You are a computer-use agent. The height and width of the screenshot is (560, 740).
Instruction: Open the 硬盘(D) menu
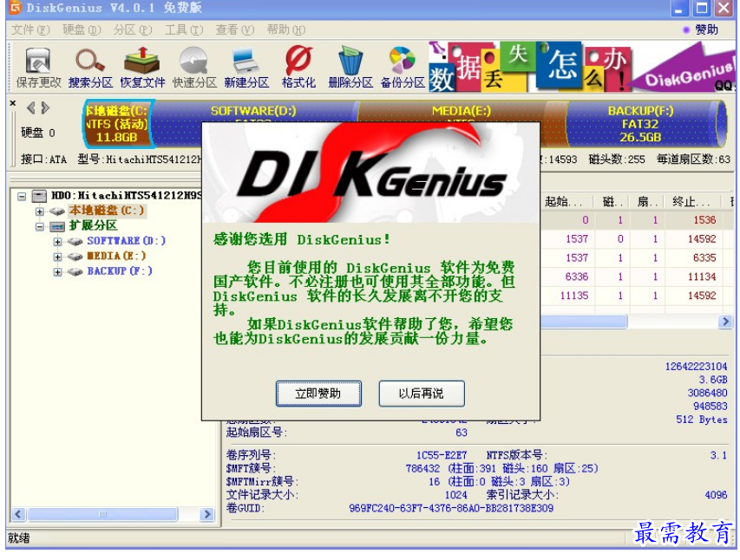[x=82, y=29]
